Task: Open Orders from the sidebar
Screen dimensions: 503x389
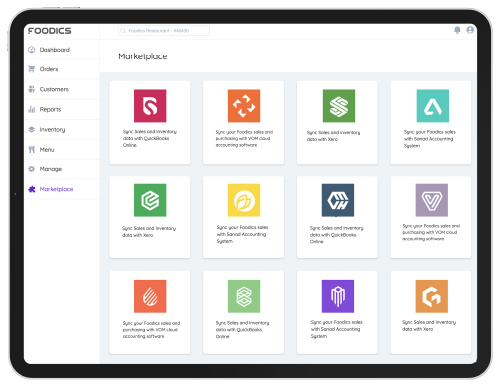Action: coord(62,69)
